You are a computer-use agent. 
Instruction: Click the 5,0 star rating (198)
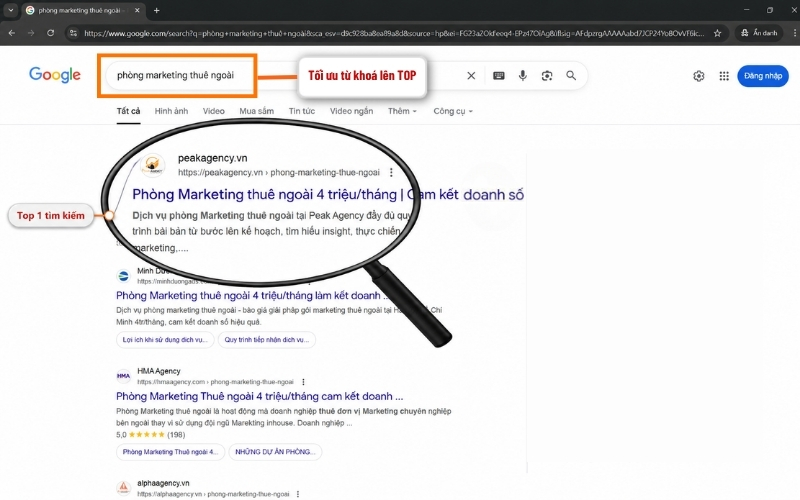click(x=151, y=435)
